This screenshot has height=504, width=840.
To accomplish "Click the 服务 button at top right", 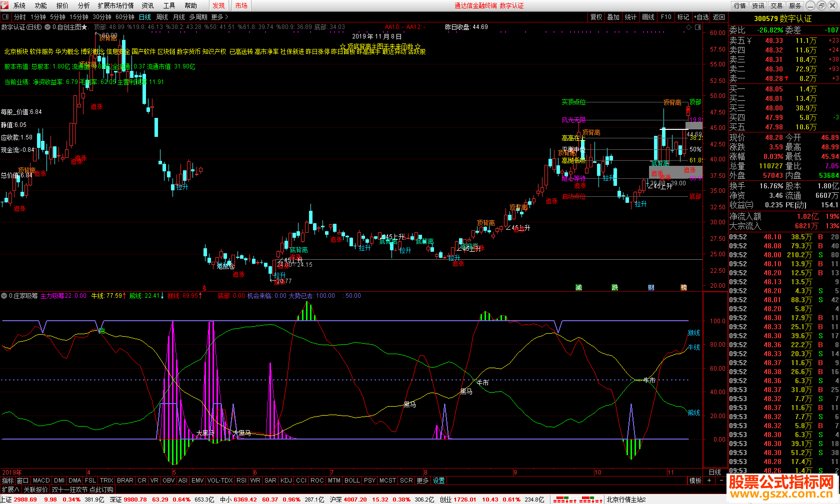I will click(795, 5).
